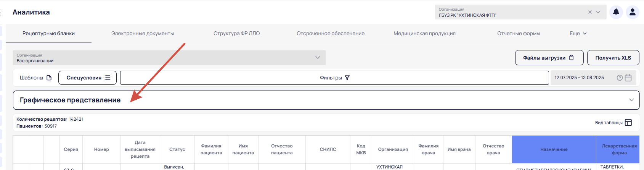
Task: Open Фильтры filter bar
Action: click(334, 78)
